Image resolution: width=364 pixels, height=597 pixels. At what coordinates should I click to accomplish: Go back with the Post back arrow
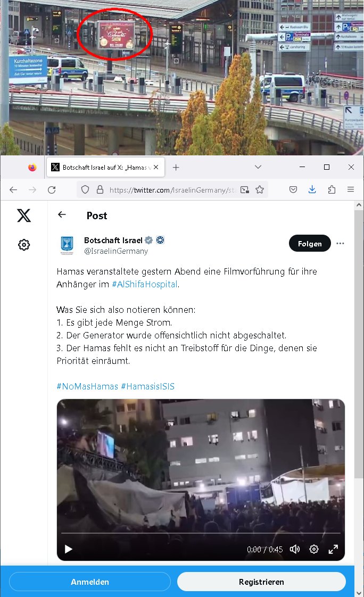[x=62, y=215]
